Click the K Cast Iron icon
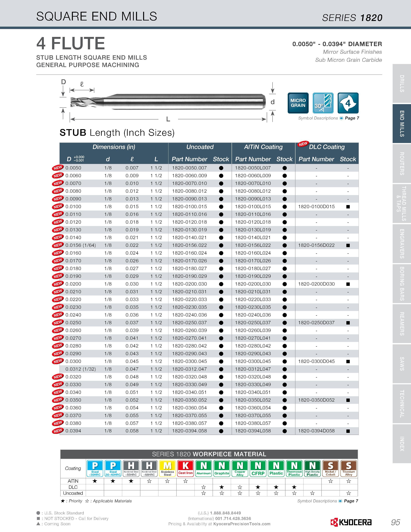Screen dimensions: 411x532 click(x=185, y=468)
